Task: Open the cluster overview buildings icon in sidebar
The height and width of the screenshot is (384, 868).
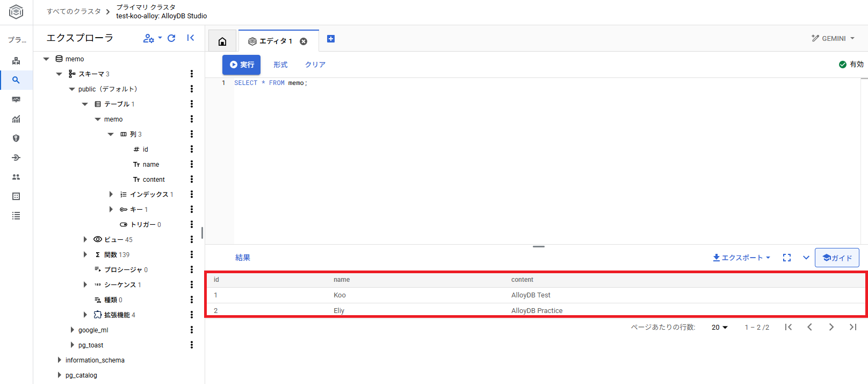Action: 16,61
